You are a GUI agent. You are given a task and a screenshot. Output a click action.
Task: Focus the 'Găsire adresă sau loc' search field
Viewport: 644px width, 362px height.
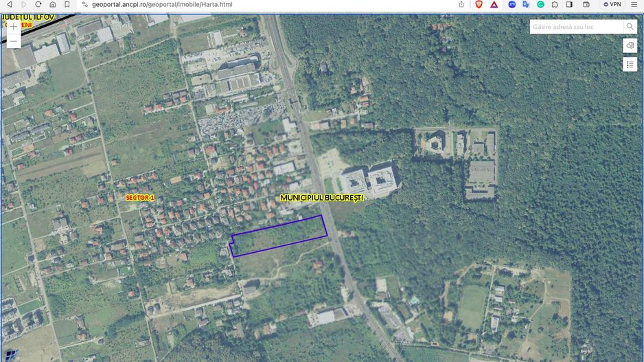coord(576,27)
